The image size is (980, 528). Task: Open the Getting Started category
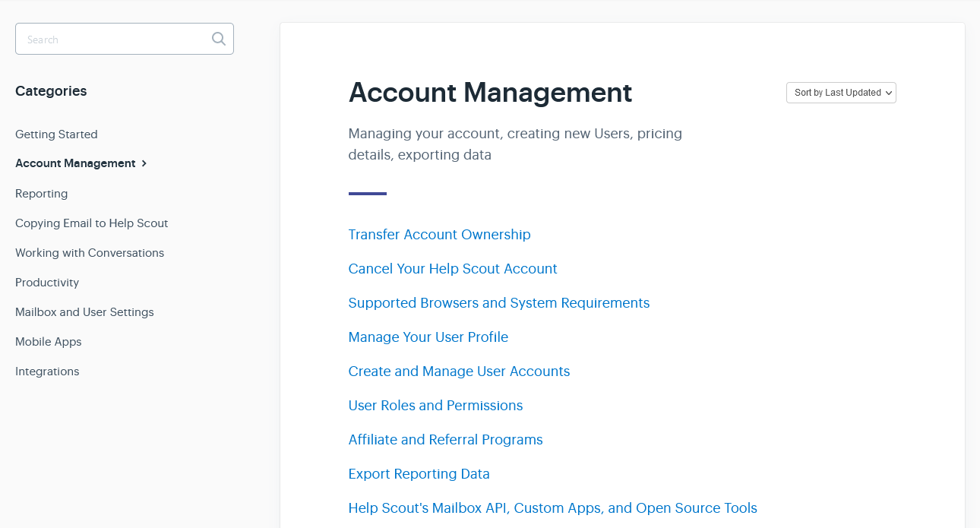click(56, 134)
